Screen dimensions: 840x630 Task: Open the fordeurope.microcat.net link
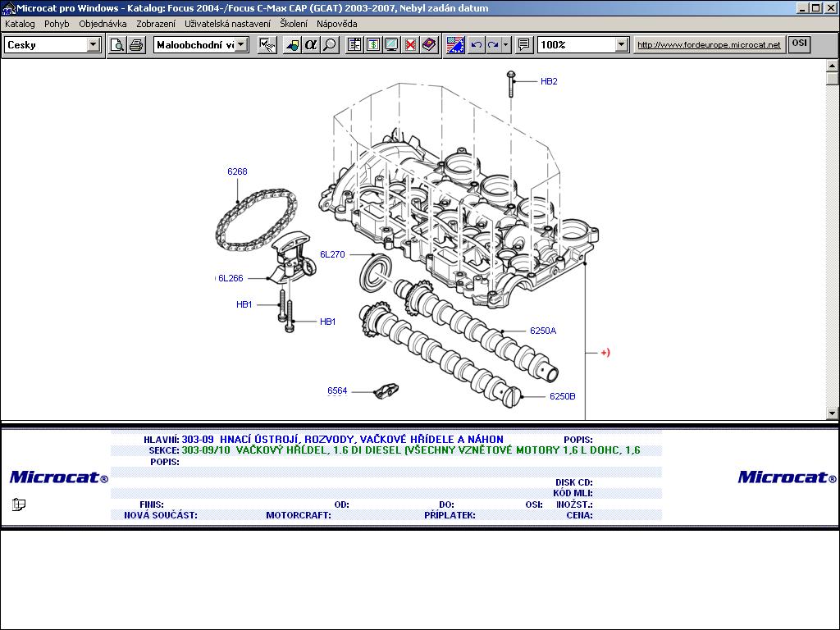pyautogui.click(x=709, y=44)
